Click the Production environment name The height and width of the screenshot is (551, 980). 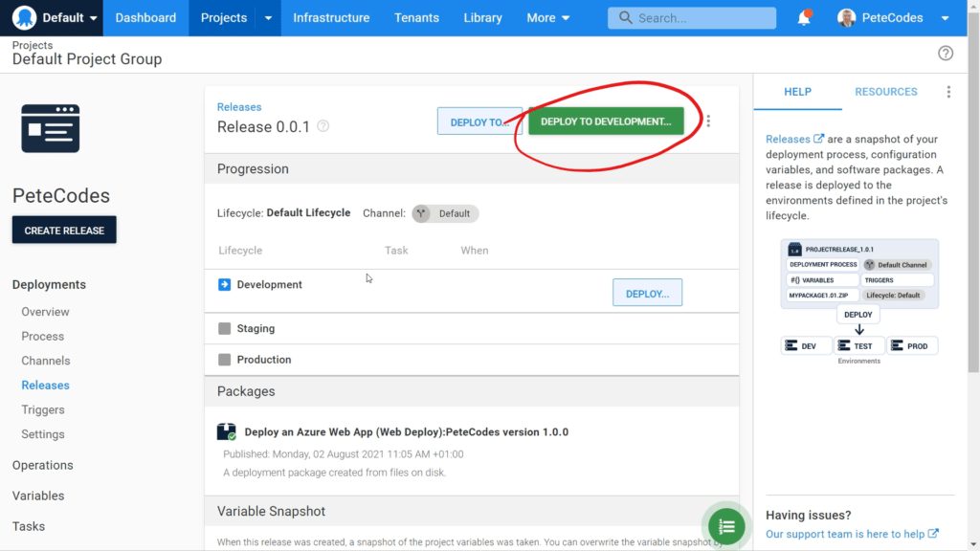click(264, 360)
